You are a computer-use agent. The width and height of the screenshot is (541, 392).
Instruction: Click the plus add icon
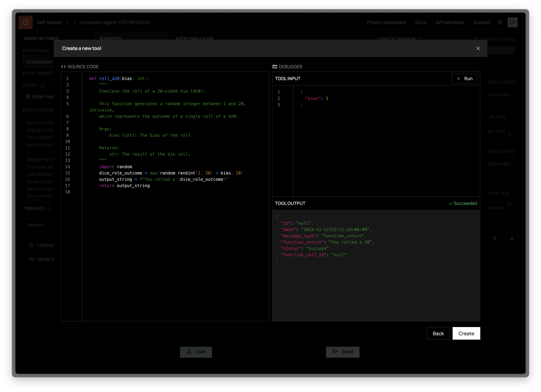pyautogui.click(x=512, y=239)
